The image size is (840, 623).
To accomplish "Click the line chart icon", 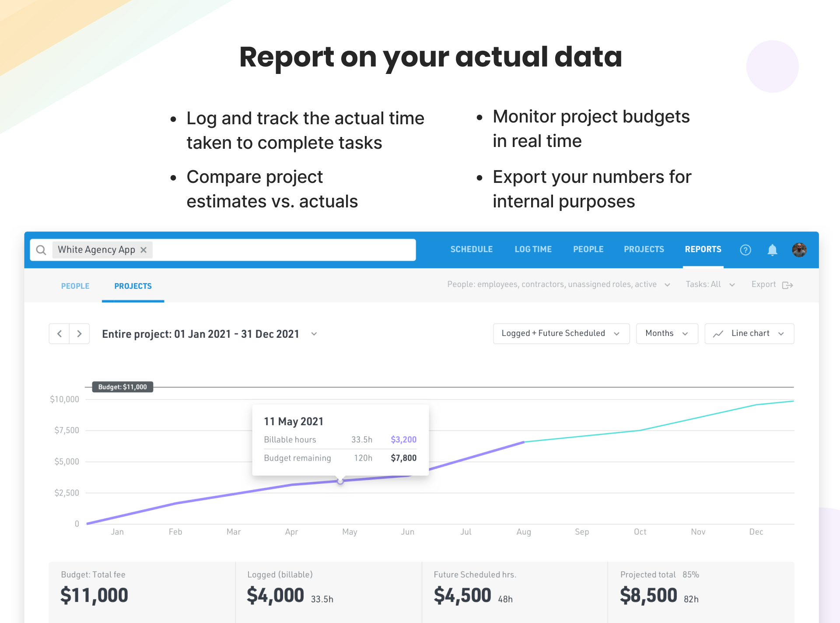I will point(718,334).
